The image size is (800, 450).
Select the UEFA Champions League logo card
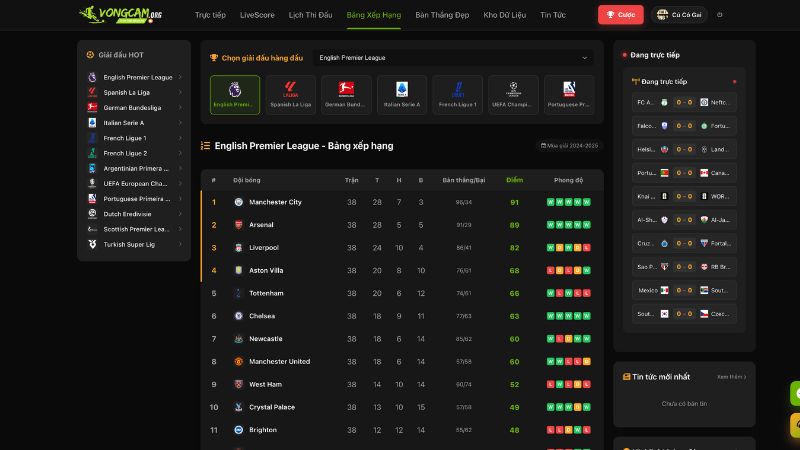(x=513, y=95)
